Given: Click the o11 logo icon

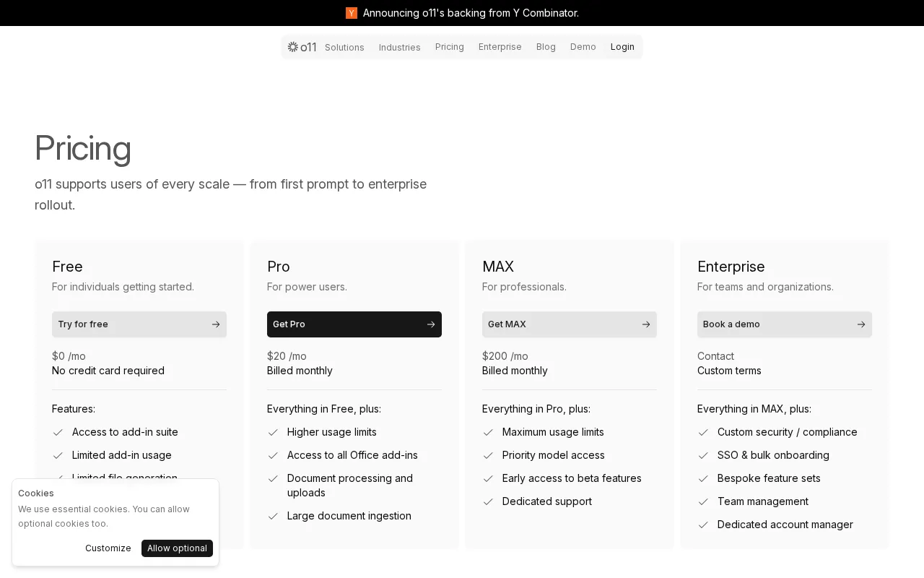Looking at the screenshot, I should coord(293,47).
